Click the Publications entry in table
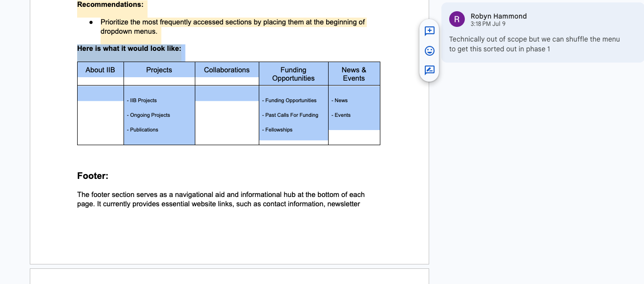644x284 pixels. (144, 130)
